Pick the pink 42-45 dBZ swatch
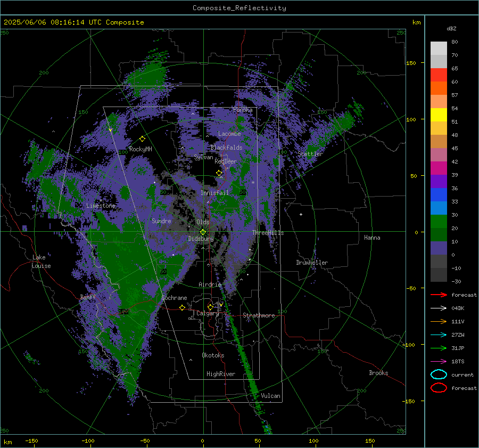Screen dimensions: 479x448 point(439,155)
